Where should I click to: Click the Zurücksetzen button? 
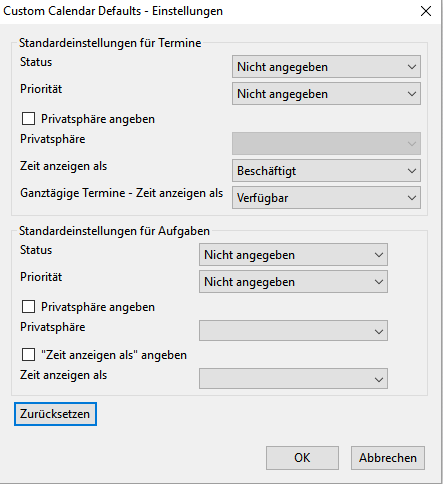tap(55, 414)
